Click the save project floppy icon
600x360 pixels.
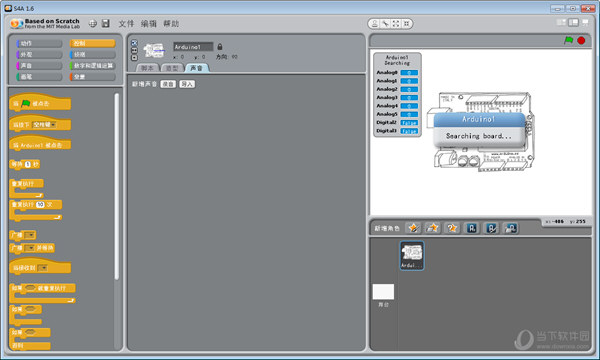(x=106, y=24)
